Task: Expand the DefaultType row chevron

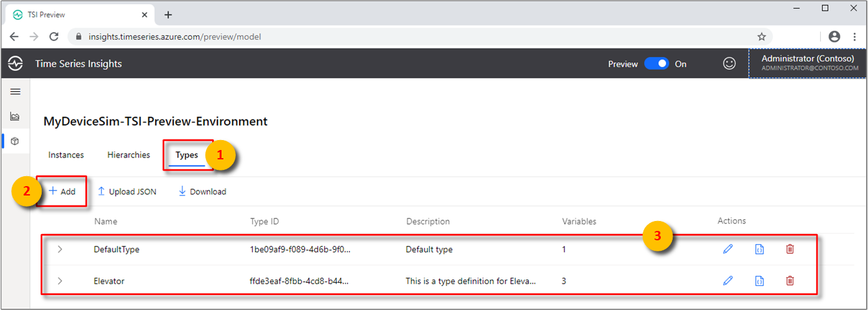Action: click(60, 249)
